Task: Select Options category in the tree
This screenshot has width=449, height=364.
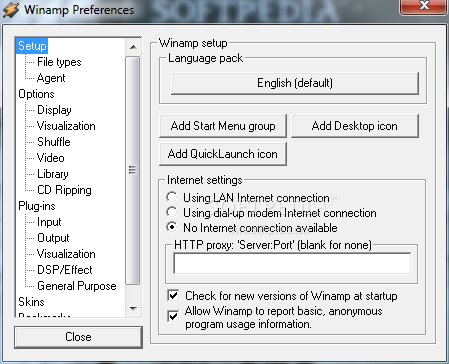Action: coord(36,94)
